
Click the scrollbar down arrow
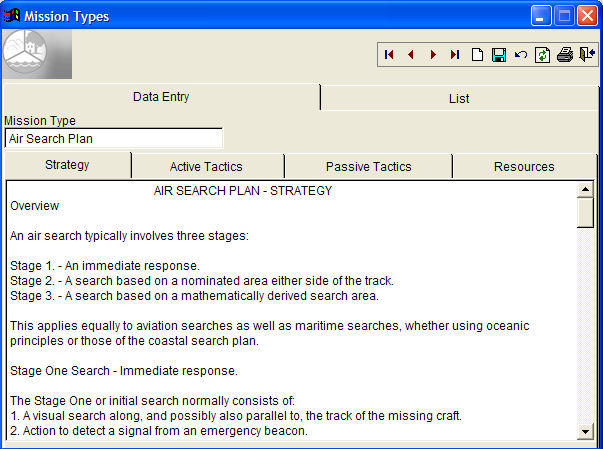(585, 432)
